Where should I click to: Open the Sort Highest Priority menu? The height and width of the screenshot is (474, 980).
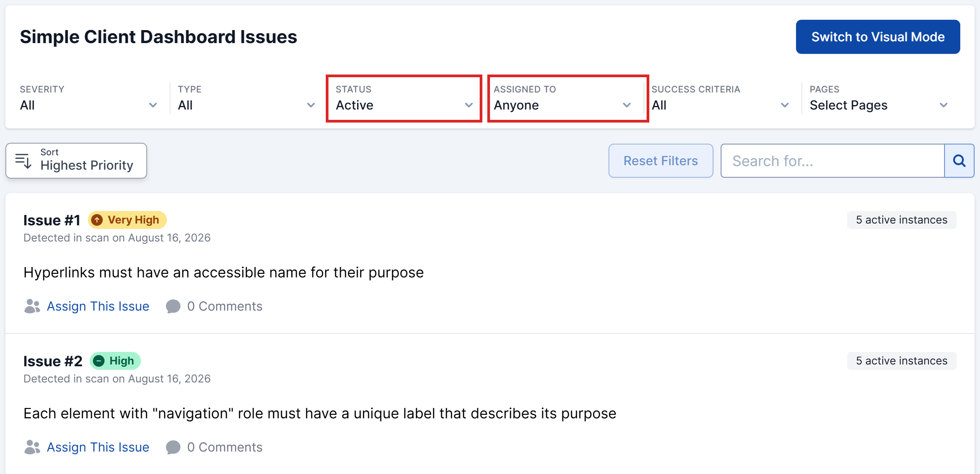pos(76,161)
